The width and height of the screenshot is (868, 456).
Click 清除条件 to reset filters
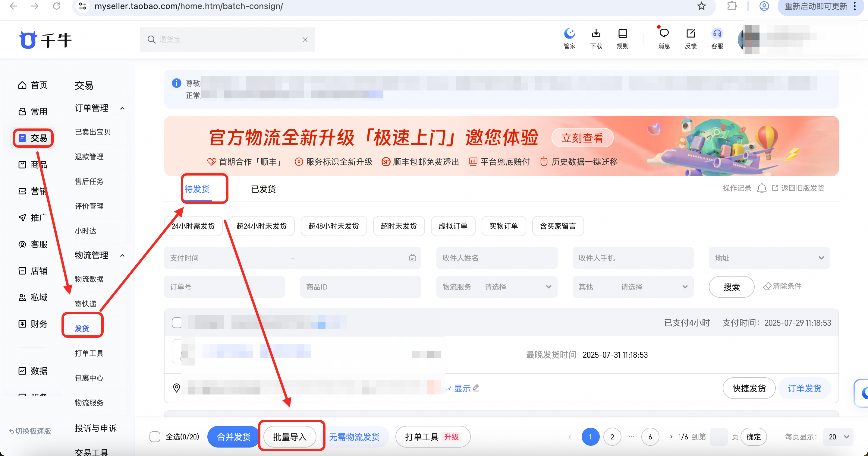(x=782, y=286)
